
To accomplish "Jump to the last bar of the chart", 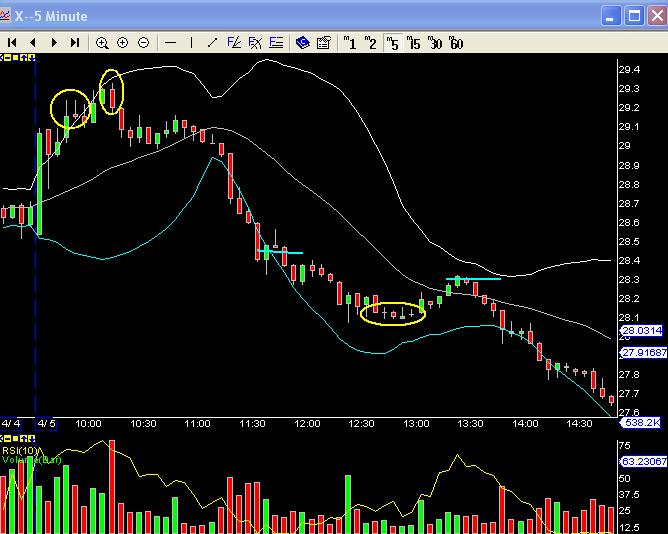I will 75,43.
